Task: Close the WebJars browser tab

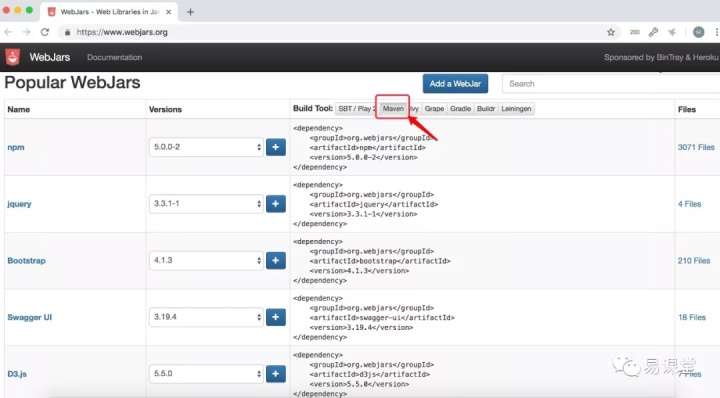Action: tap(169, 12)
